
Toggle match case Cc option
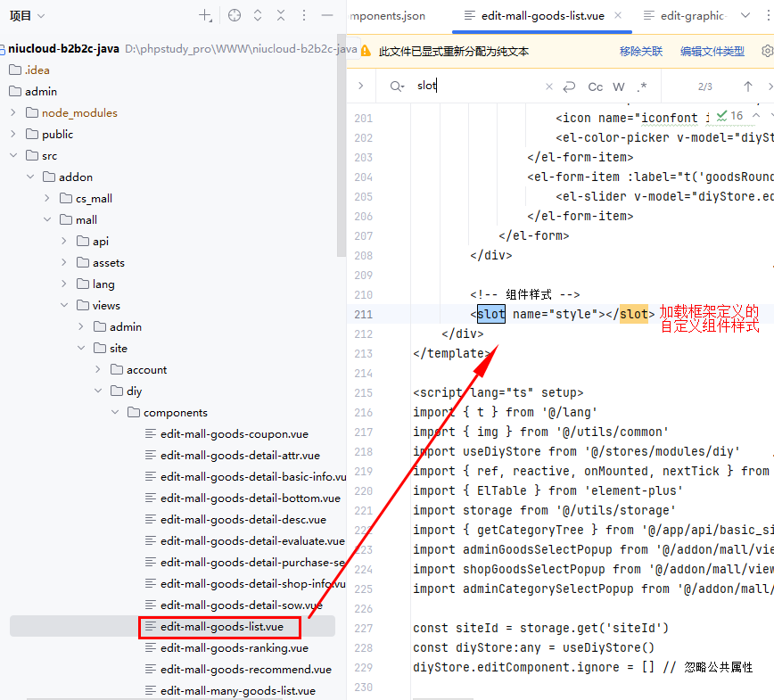click(595, 86)
